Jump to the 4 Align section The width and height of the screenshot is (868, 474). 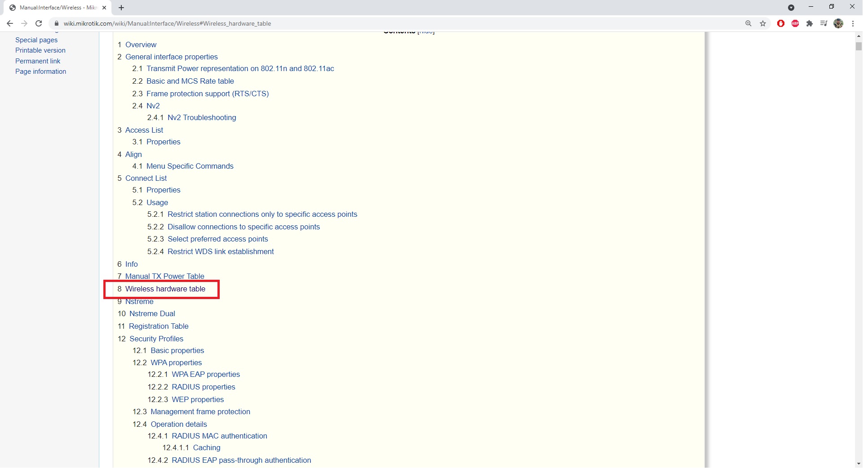point(134,155)
